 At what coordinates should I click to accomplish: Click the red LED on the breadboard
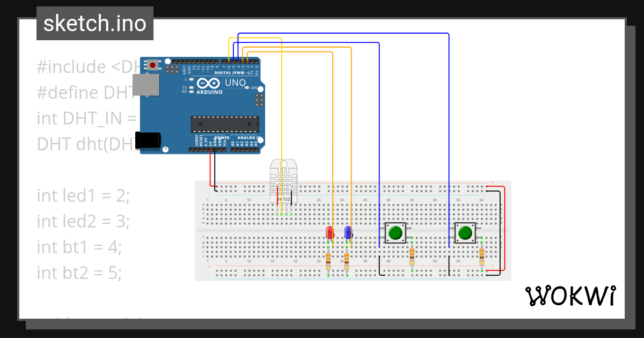tap(328, 232)
